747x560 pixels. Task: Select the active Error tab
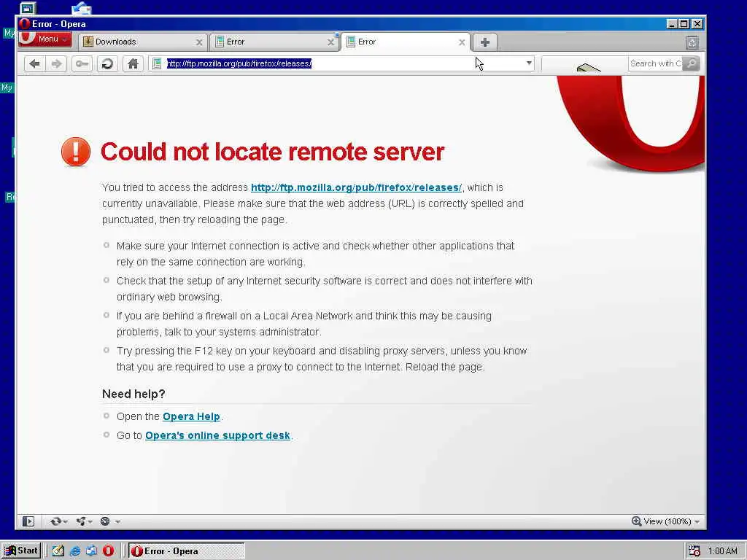(406, 42)
